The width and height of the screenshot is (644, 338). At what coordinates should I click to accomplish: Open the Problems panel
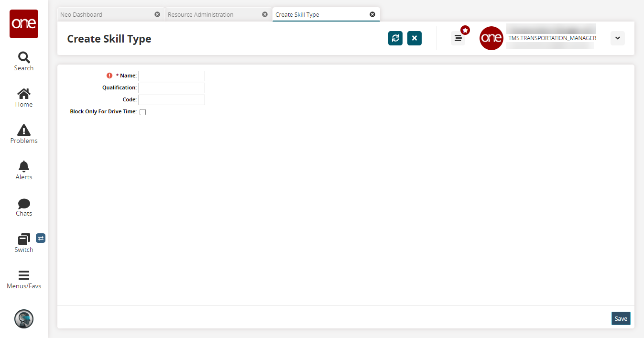coord(24,134)
